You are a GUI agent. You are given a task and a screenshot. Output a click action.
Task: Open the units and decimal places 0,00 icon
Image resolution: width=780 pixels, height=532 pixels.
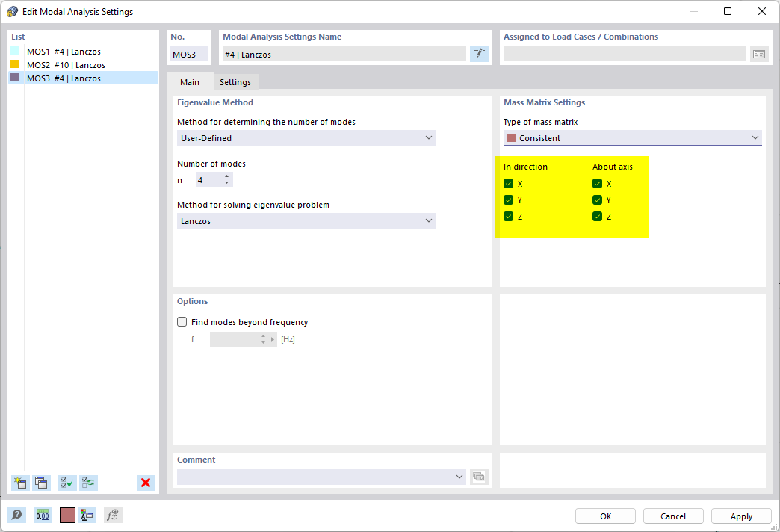pos(43,515)
